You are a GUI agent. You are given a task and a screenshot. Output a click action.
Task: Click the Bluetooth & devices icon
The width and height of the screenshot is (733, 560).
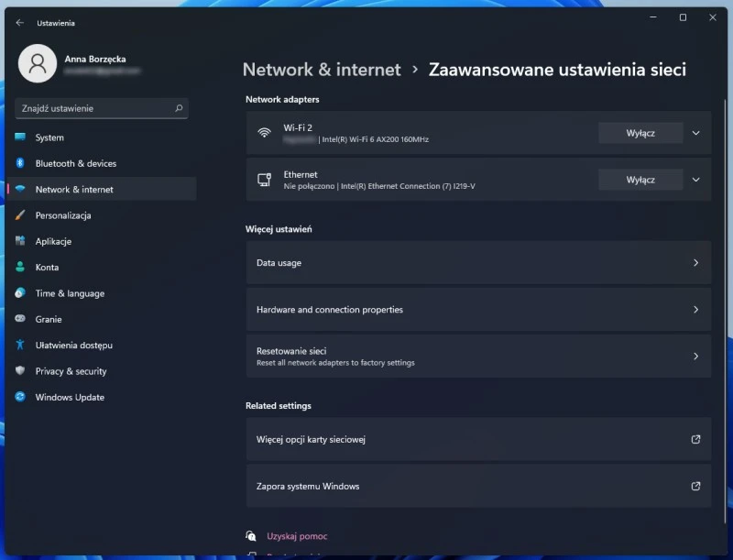20,163
